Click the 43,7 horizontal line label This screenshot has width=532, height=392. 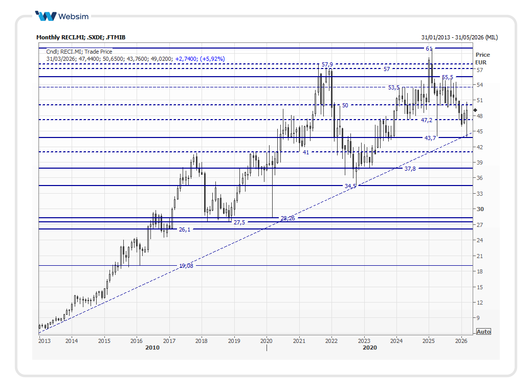tap(430, 138)
